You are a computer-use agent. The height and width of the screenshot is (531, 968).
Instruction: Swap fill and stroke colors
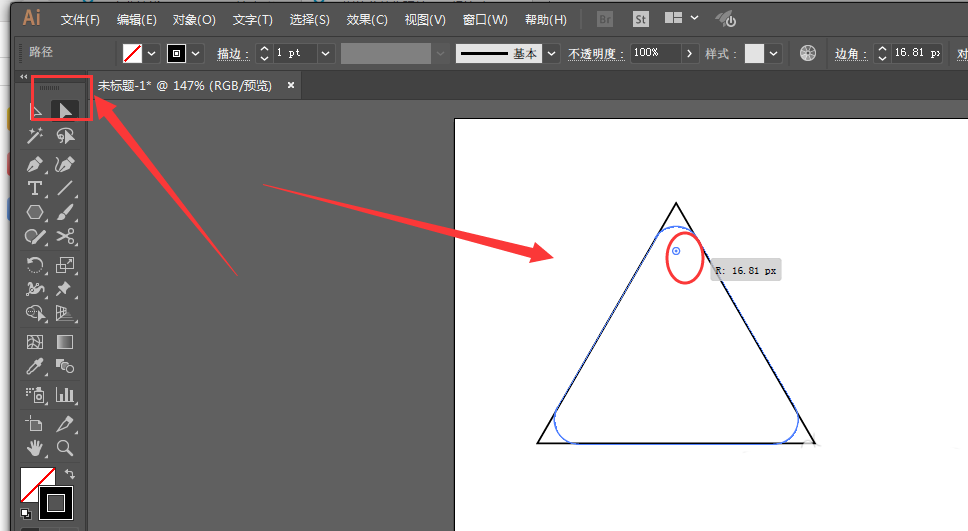tap(70, 474)
